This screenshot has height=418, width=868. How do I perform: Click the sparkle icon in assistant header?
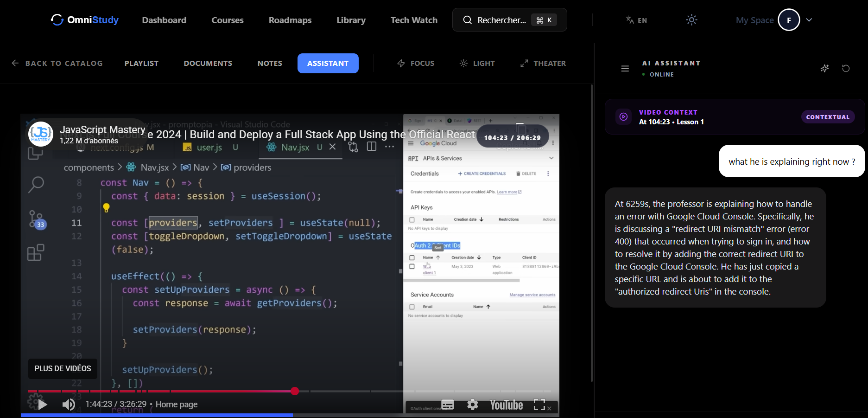point(824,69)
